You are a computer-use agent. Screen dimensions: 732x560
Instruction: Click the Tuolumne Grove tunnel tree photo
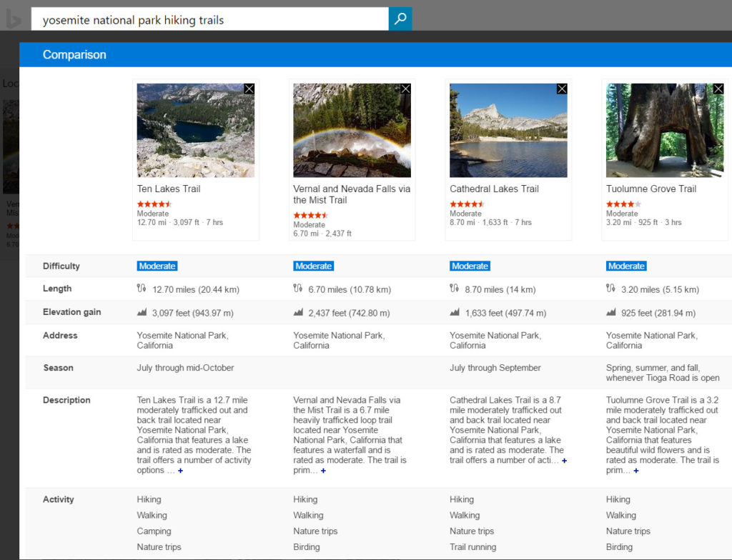665,130
